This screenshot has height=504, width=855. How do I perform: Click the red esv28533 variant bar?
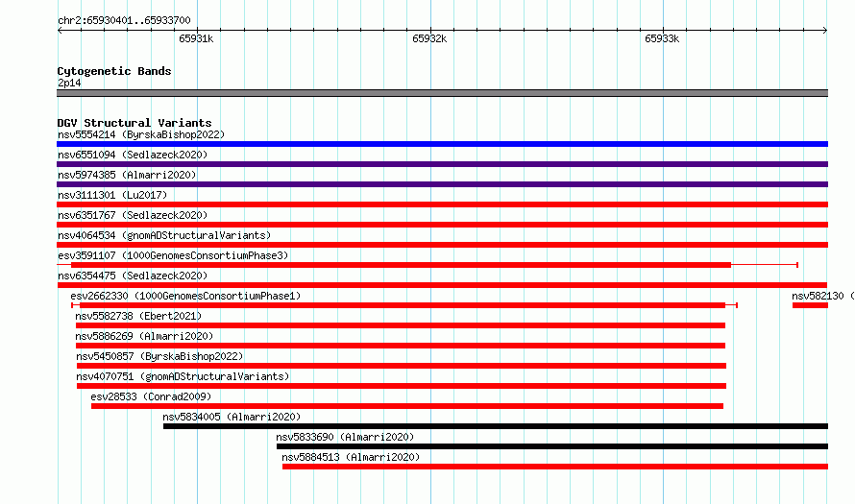click(407, 406)
